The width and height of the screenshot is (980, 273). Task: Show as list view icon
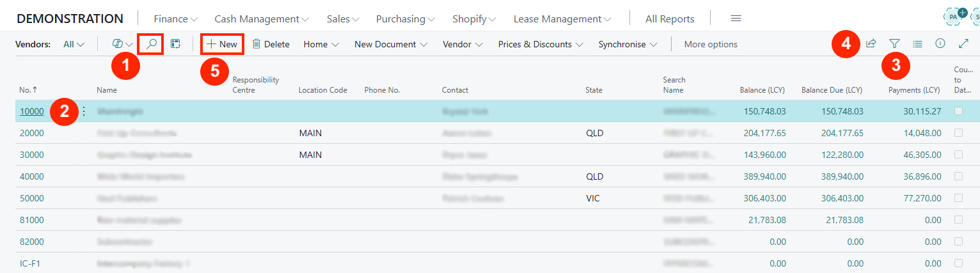tap(917, 44)
